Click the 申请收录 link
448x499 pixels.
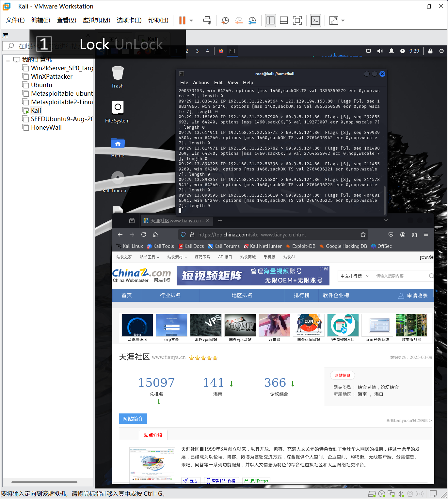click(x=413, y=296)
